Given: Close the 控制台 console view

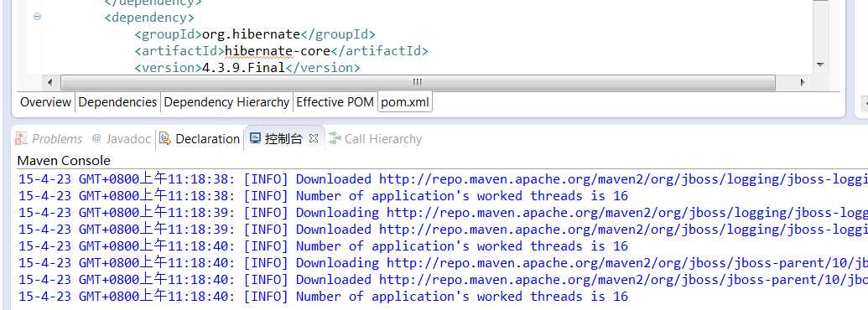Looking at the screenshot, I should coord(314,139).
